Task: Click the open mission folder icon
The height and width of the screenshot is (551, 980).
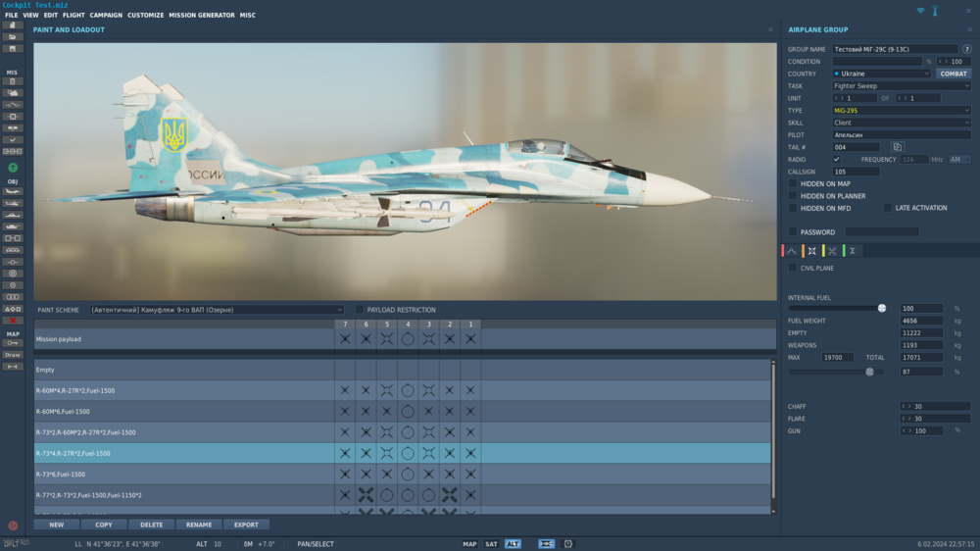Action: coord(13,37)
